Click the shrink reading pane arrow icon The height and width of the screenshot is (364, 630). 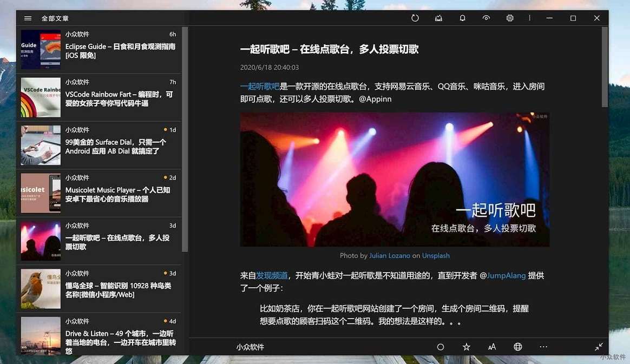click(x=599, y=347)
